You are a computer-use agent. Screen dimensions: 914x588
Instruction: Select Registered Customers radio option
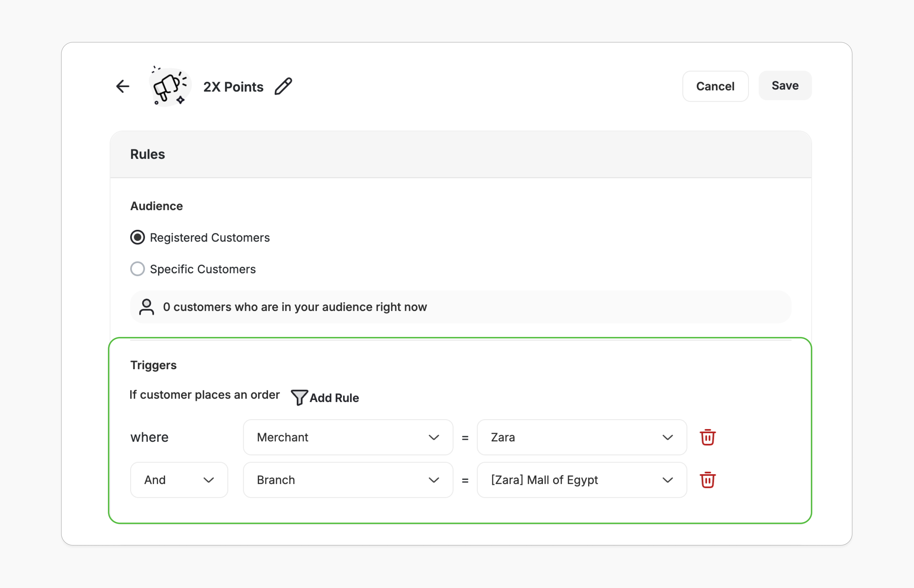tap(138, 237)
